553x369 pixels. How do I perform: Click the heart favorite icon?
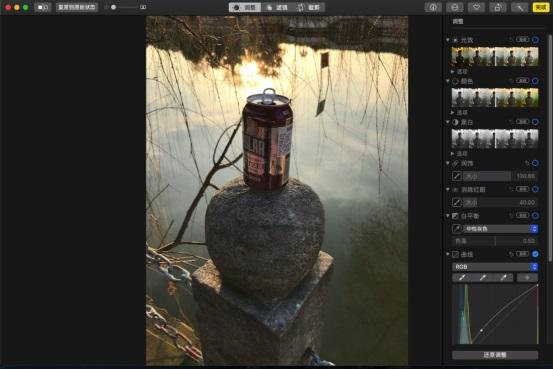click(476, 7)
